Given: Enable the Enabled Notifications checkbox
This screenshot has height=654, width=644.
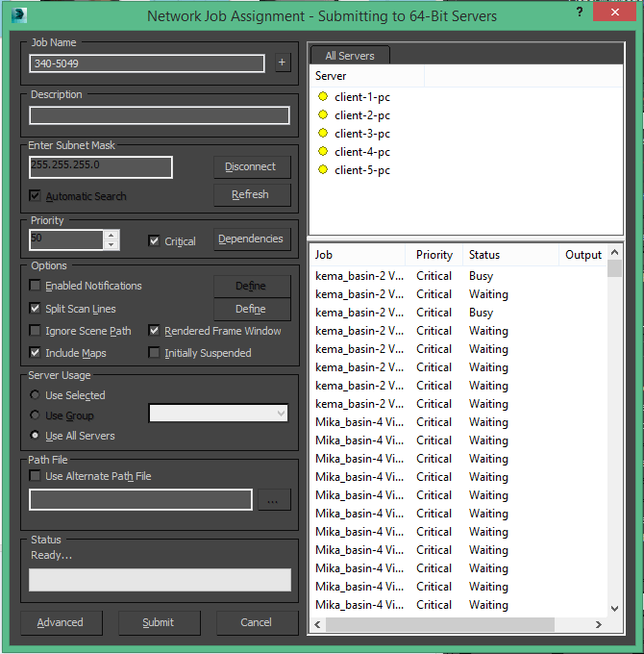Looking at the screenshot, I should coord(36,286).
